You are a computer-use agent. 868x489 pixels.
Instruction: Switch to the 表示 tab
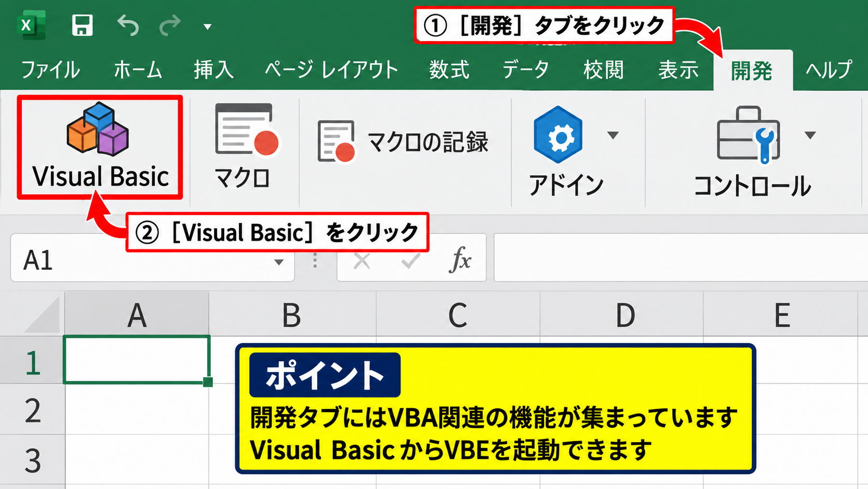click(679, 70)
